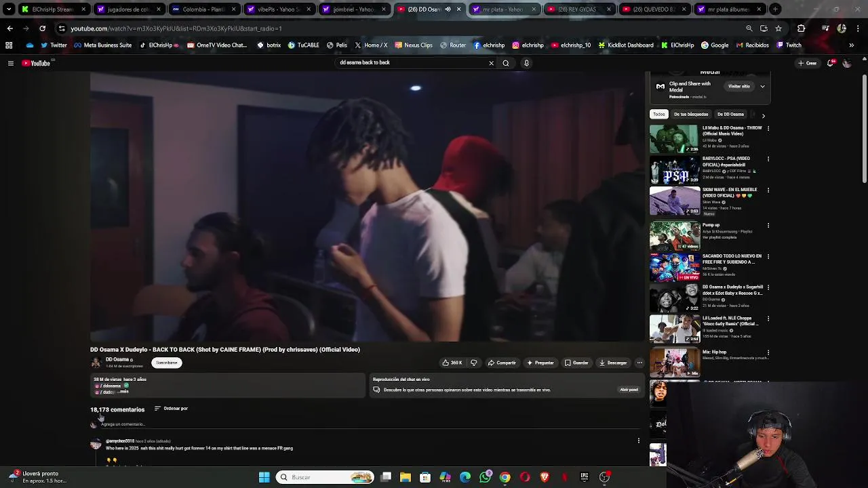Image resolution: width=868 pixels, height=488 pixels.
Task: Focus the Agrega un comentario field
Action: click(x=370, y=424)
